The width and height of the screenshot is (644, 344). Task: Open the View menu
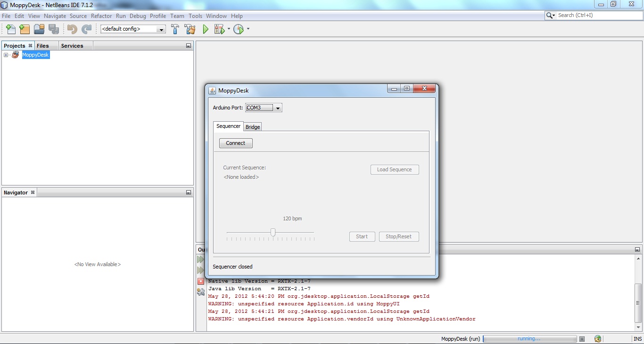34,16
